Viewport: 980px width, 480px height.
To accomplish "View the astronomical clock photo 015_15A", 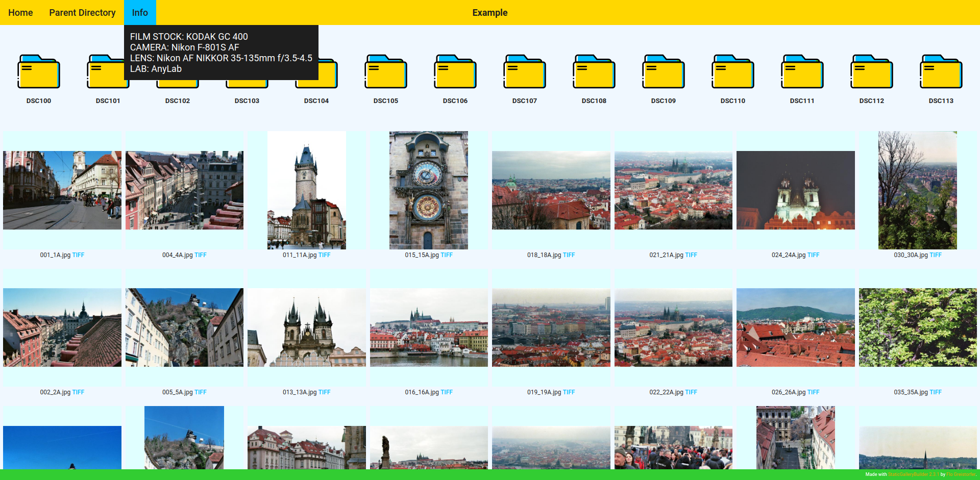I will pos(429,190).
